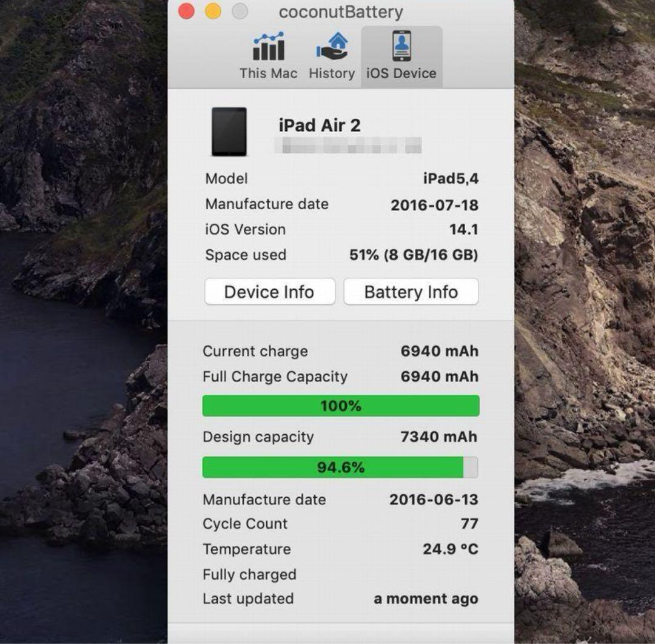Click the 51% (8 GB/16 GB) space value
655x644 pixels.
[414, 255]
